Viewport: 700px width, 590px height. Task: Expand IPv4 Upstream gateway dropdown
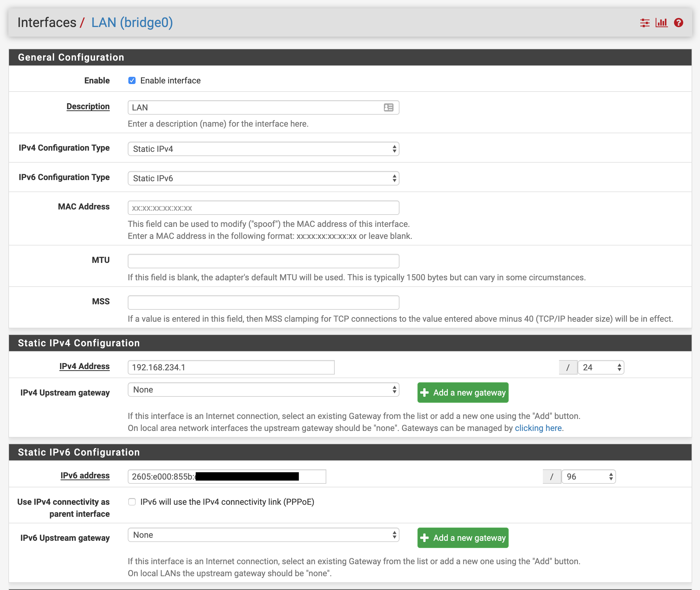[x=263, y=390]
